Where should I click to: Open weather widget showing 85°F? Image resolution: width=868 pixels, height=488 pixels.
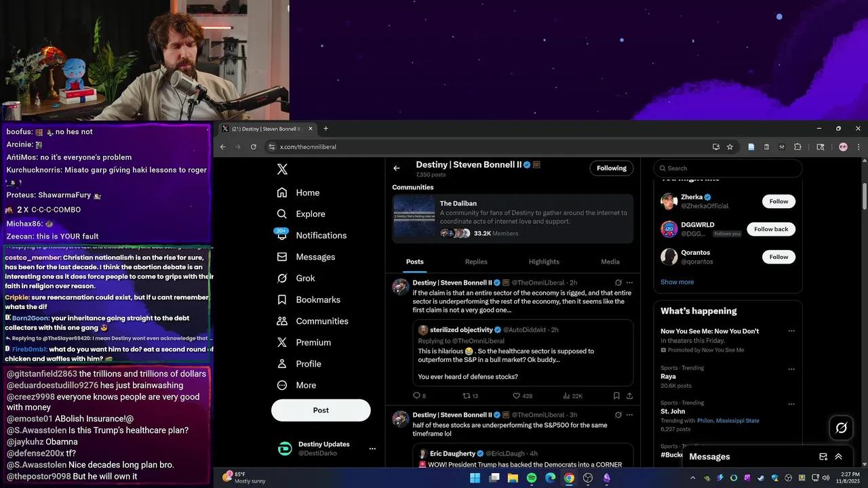244,478
